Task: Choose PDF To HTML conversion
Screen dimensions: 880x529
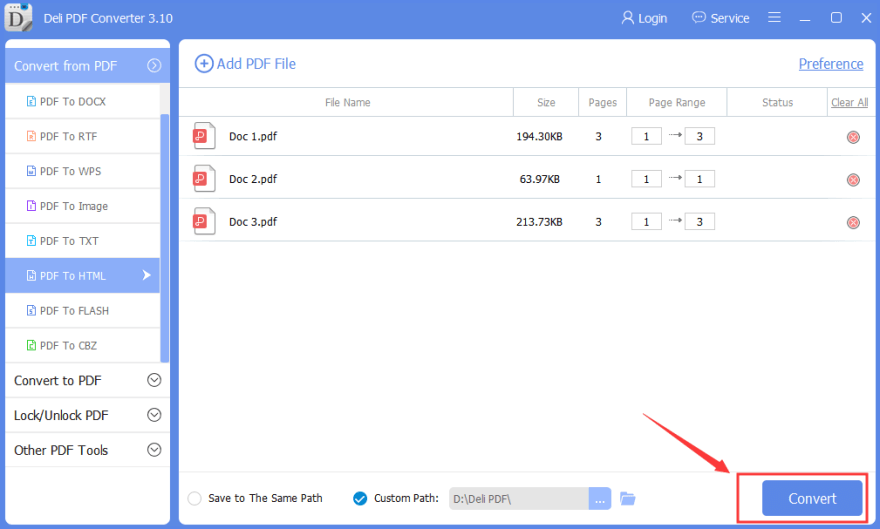Action: (x=82, y=275)
